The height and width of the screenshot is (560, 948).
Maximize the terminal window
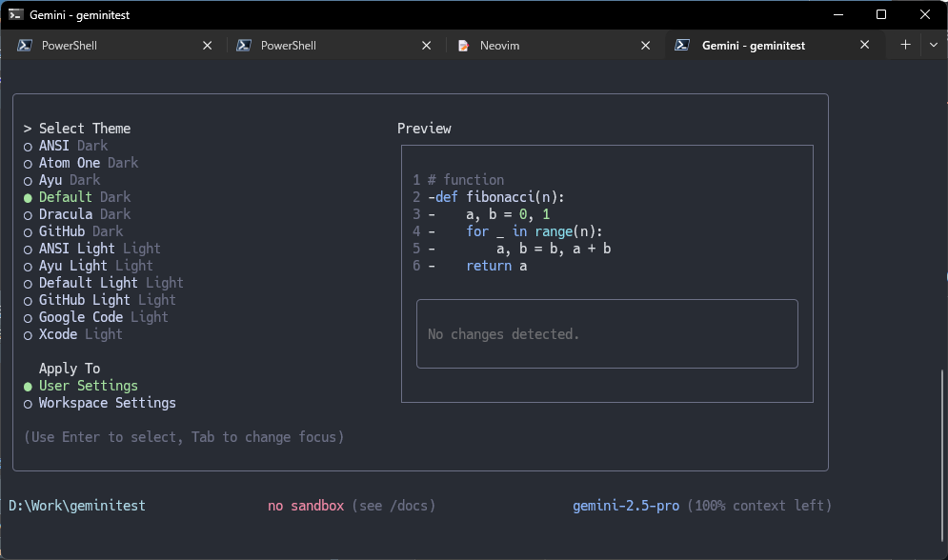[881, 14]
